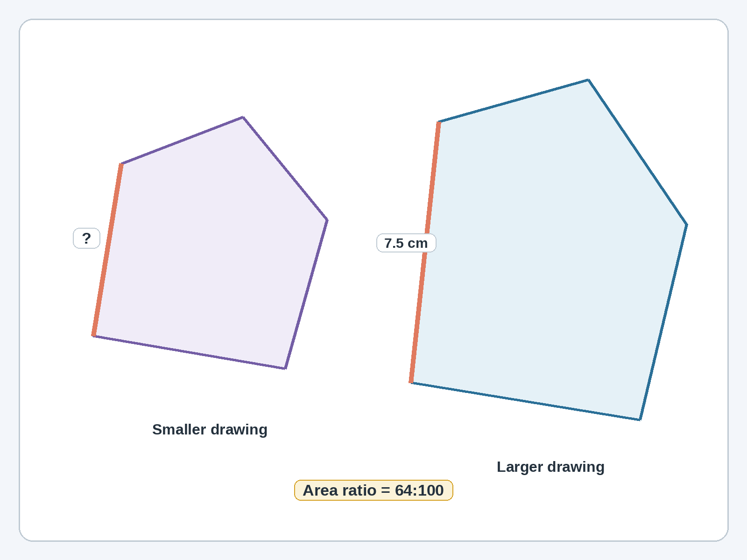747x560 pixels.
Task: Click the top vertex of the larger pentagon
Action: (588, 79)
